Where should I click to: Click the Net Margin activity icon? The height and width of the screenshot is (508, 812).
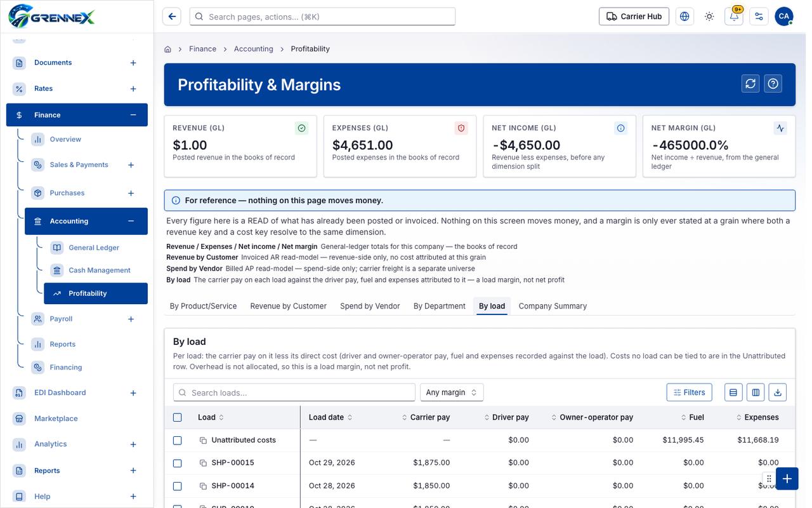click(x=780, y=128)
